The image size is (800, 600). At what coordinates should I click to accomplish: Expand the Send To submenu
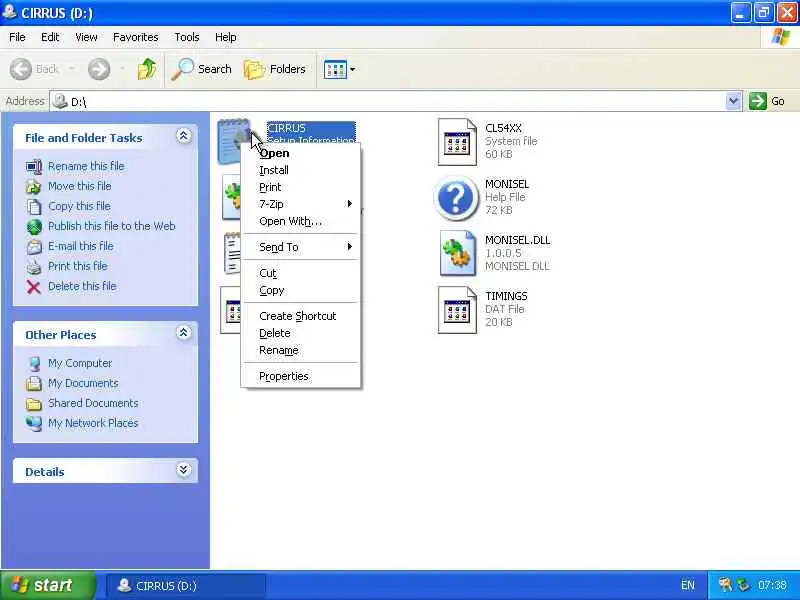click(x=301, y=247)
